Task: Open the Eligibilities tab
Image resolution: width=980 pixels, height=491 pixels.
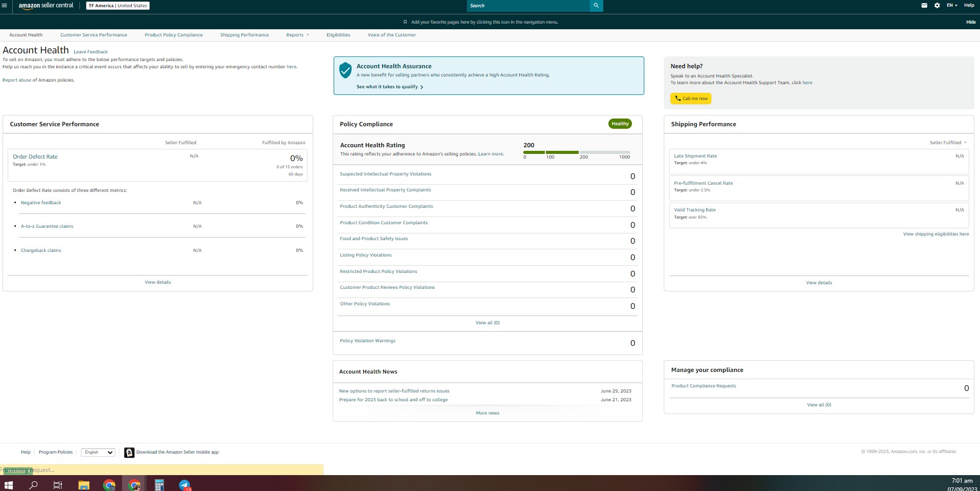Action: (338, 35)
